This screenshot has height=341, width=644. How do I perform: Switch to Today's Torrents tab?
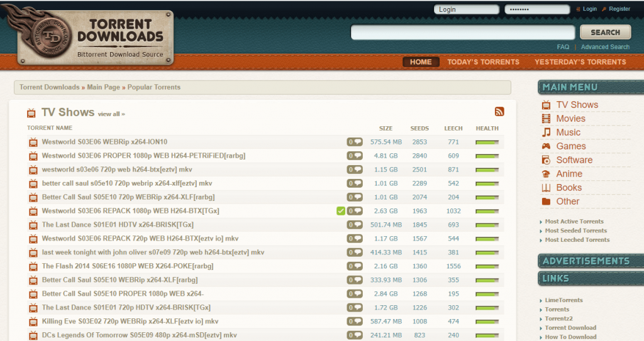click(x=483, y=62)
